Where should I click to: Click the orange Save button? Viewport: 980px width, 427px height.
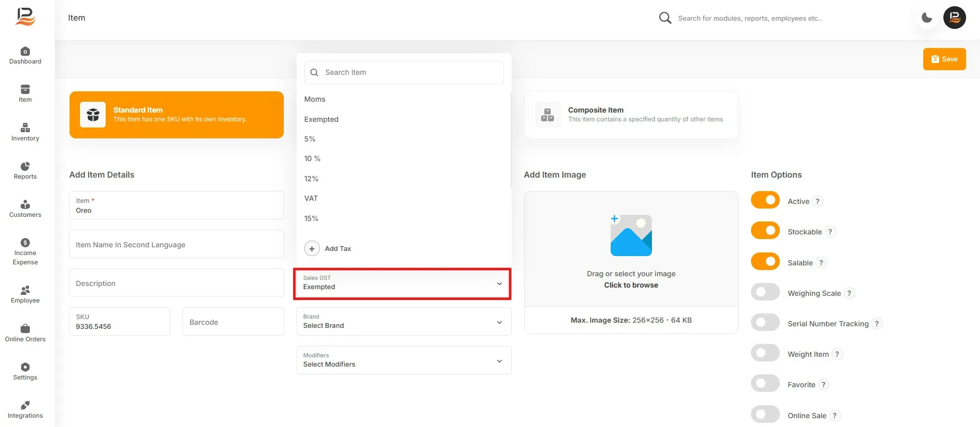944,59
